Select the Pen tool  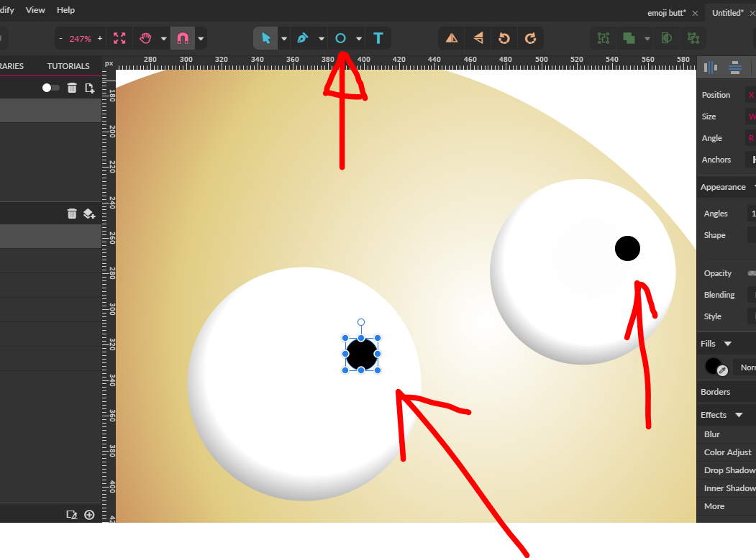click(x=302, y=38)
